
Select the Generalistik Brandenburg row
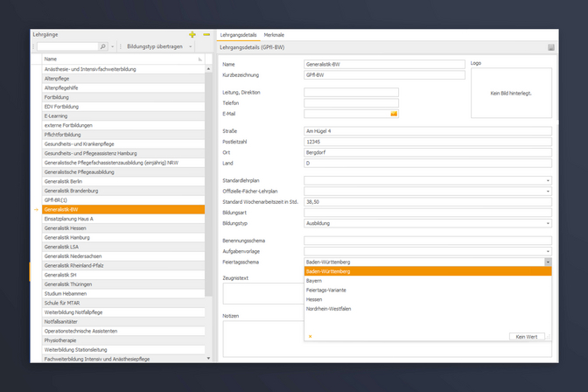pos(123,191)
